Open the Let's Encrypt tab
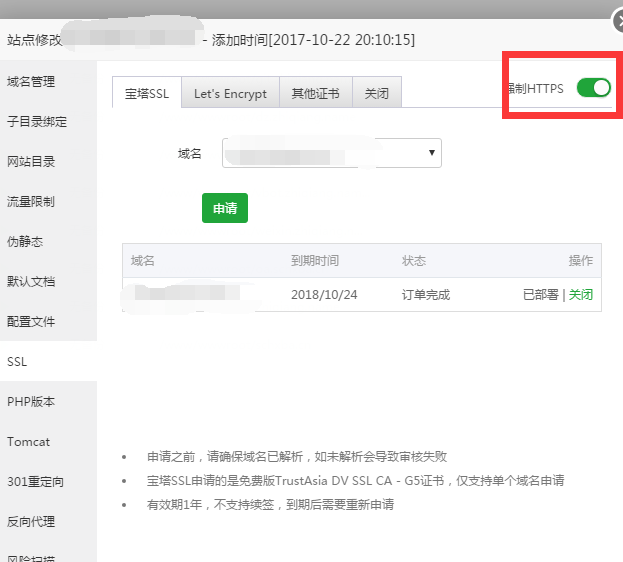Image resolution: width=623 pixels, height=562 pixels. coord(230,93)
